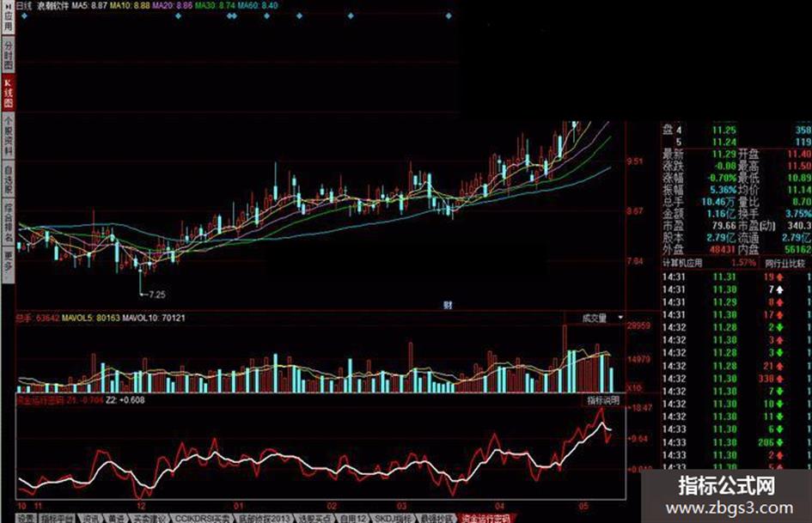The height and width of the screenshot is (523, 812).
Task: Open the 资讯 bottom tab
Action: (90, 519)
